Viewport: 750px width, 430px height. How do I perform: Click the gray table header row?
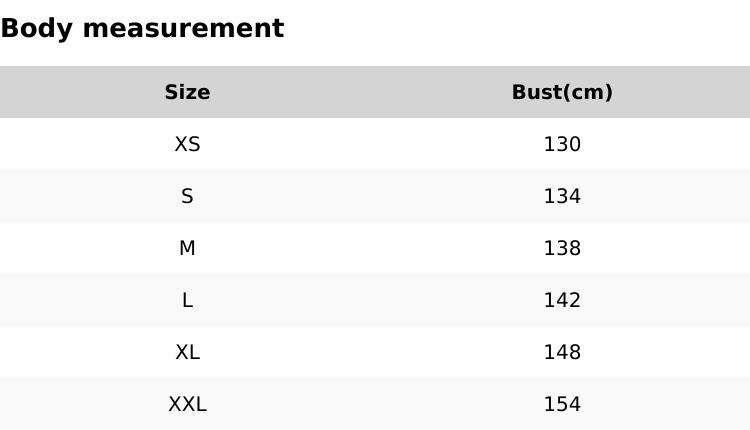[x=375, y=92]
